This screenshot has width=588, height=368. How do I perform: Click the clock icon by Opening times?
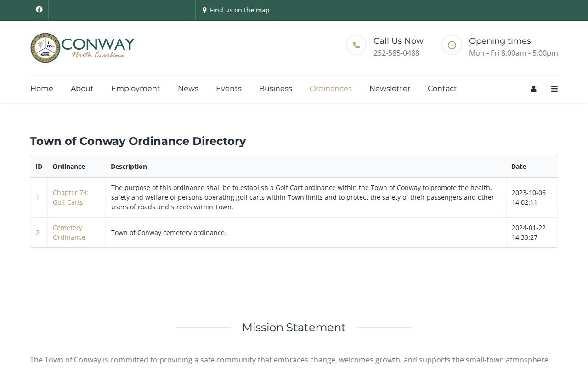point(452,45)
